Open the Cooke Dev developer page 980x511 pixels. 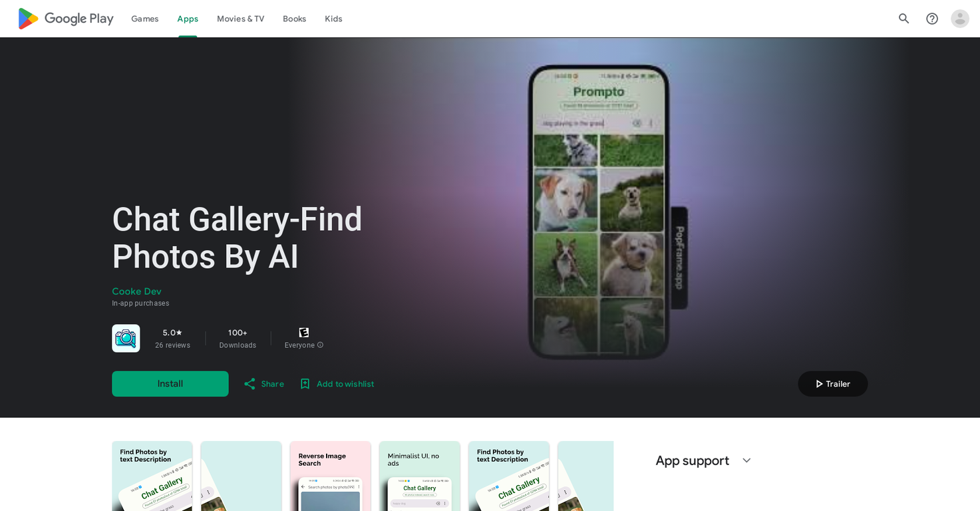tap(136, 291)
